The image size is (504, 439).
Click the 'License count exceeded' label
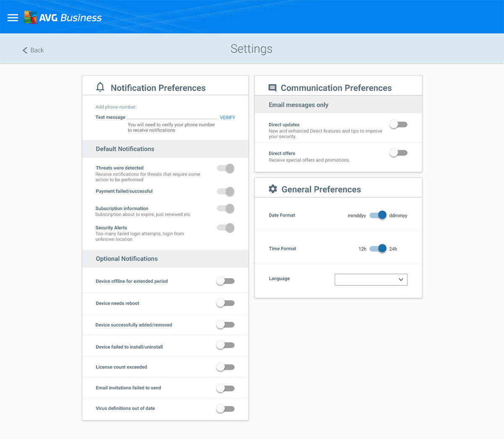[x=121, y=367]
